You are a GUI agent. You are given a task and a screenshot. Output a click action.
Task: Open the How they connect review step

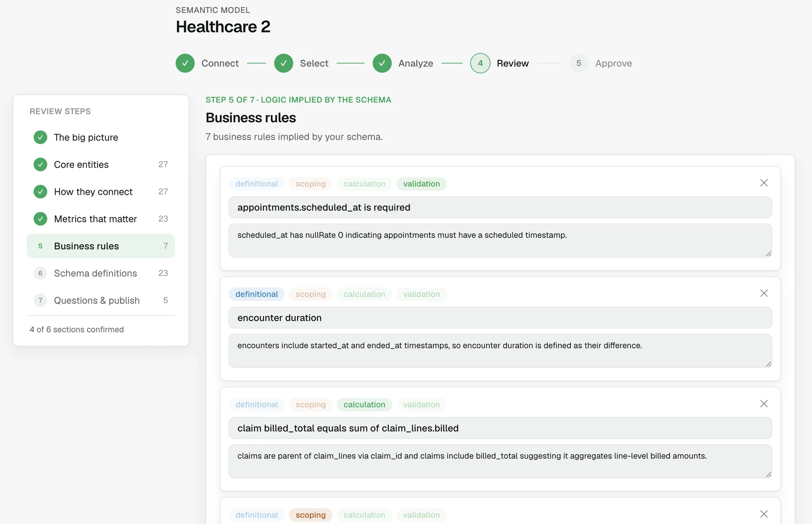click(x=101, y=192)
